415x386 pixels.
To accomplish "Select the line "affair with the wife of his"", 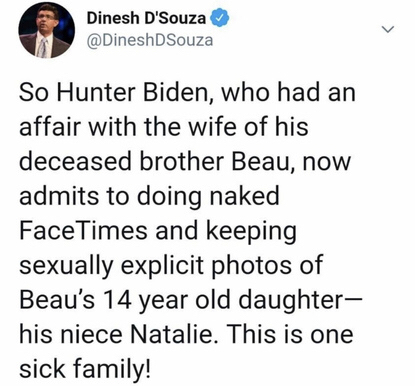I will pyautogui.click(x=164, y=127).
